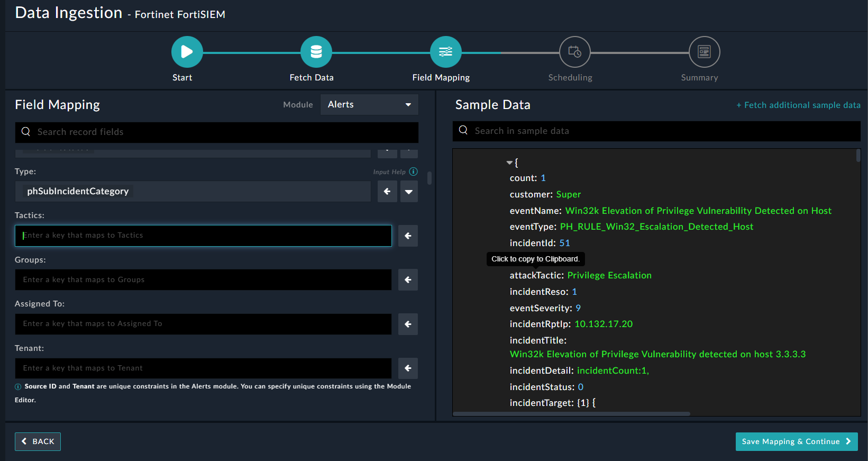Click arrow button beside Tenant field
Screen dimensions: 868x461
408,368
